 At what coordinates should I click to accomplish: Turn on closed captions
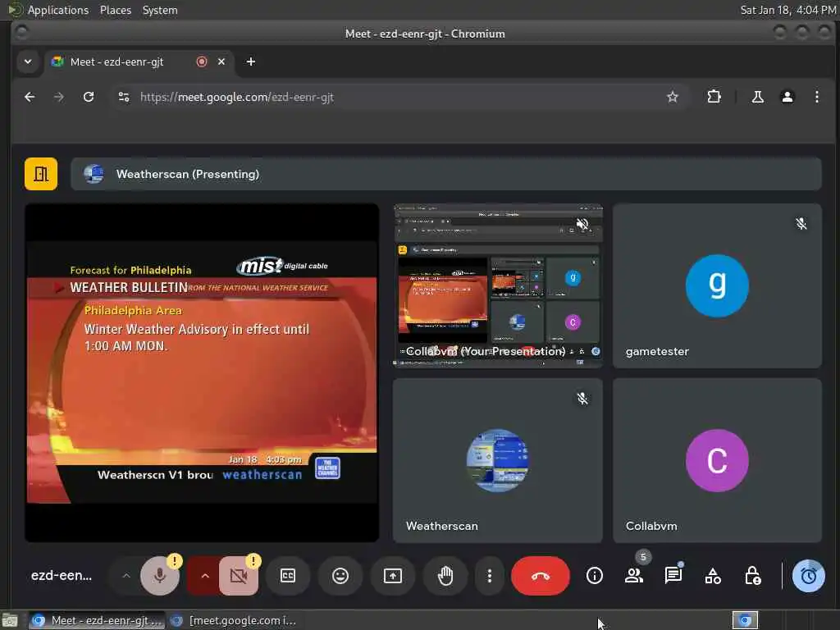[x=288, y=576]
